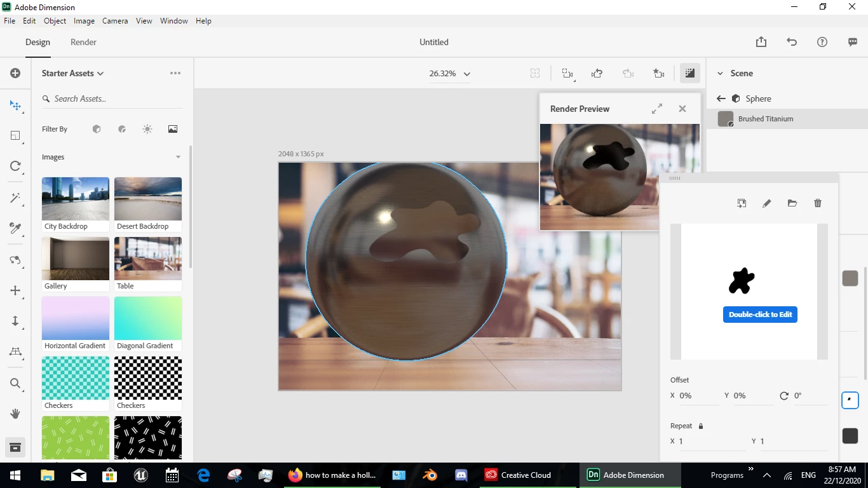Filter starter assets by materials

(122, 129)
